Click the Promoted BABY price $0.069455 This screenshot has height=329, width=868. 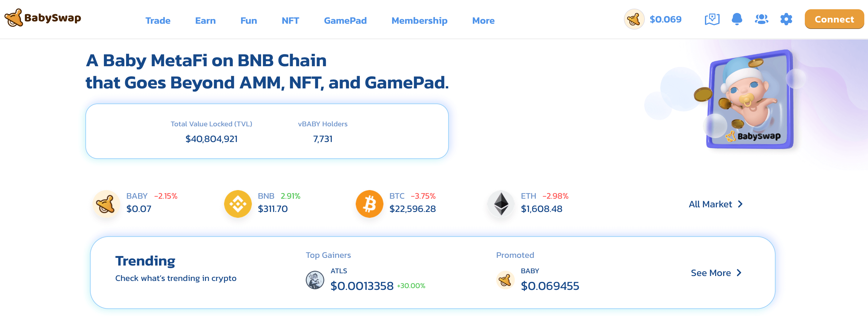point(550,286)
